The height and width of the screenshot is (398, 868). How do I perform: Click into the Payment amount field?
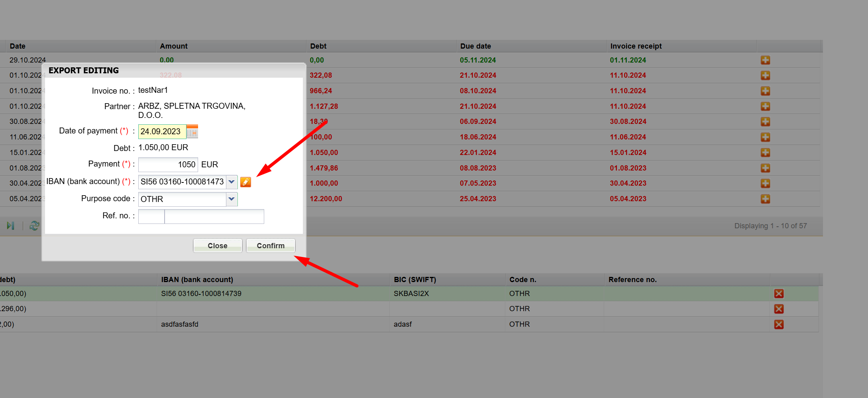(168, 165)
